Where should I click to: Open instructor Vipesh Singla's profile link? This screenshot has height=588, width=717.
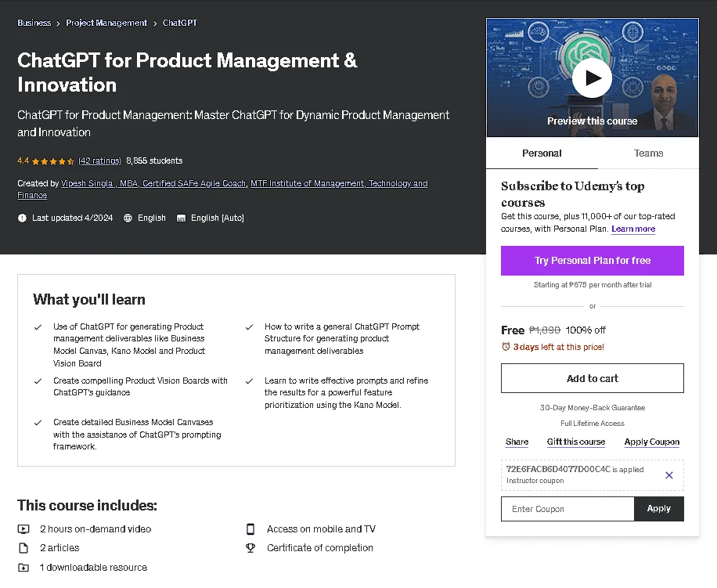pos(153,183)
